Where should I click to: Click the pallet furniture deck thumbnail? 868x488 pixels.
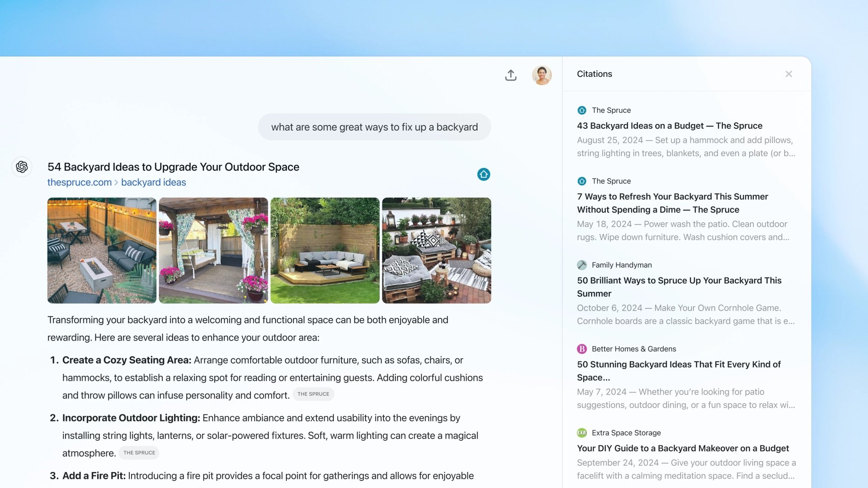click(436, 250)
